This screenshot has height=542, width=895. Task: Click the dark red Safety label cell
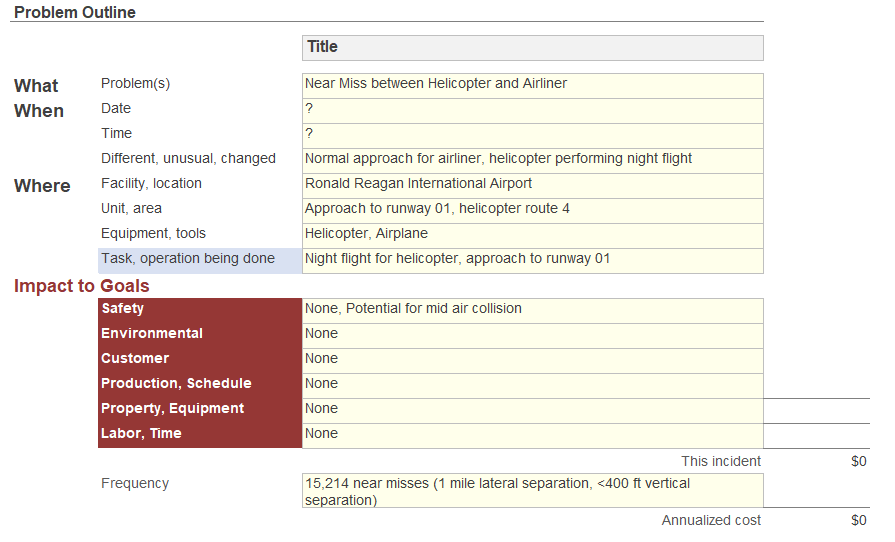coord(199,310)
